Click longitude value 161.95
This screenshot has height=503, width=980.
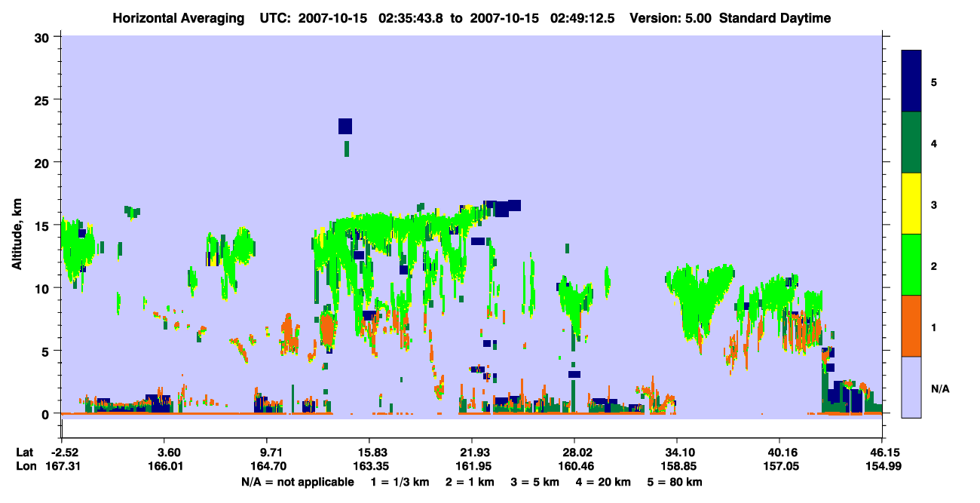pyautogui.click(x=472, y=466)
